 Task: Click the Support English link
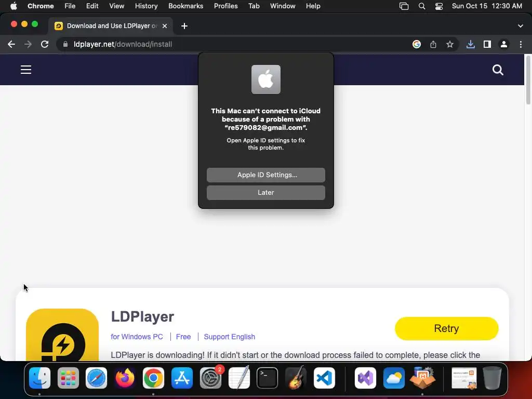229,337
